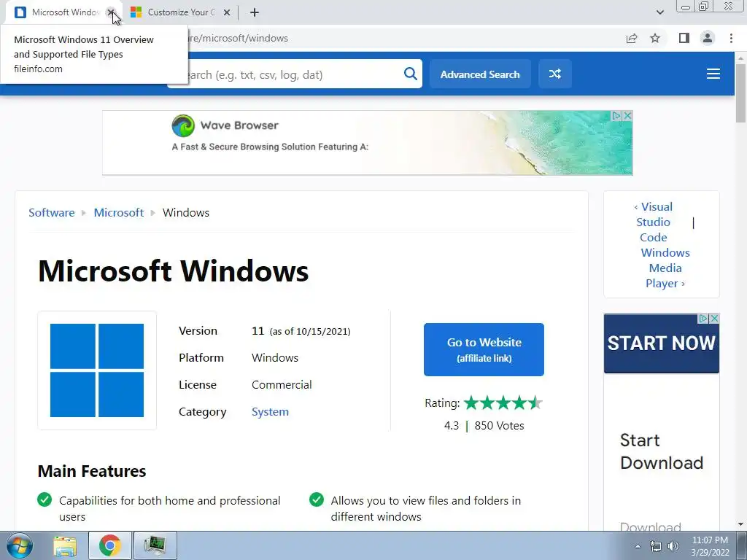The height and width of the screenshot is (560, 747).
Task: Toggle the browser side panel icon
Action: 684,38
